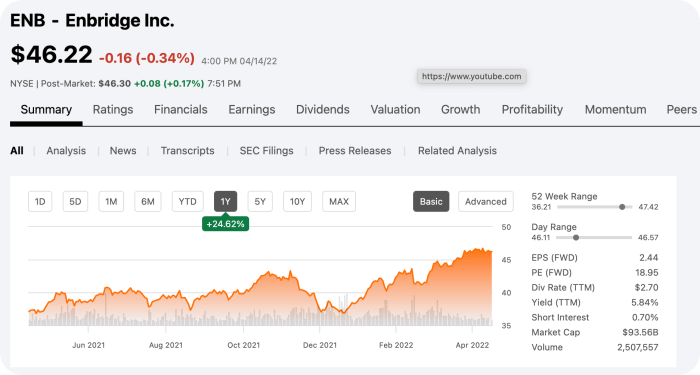700x375 pixels.
Task: Switch to Advanced chart mode
Action: (486, 201)
